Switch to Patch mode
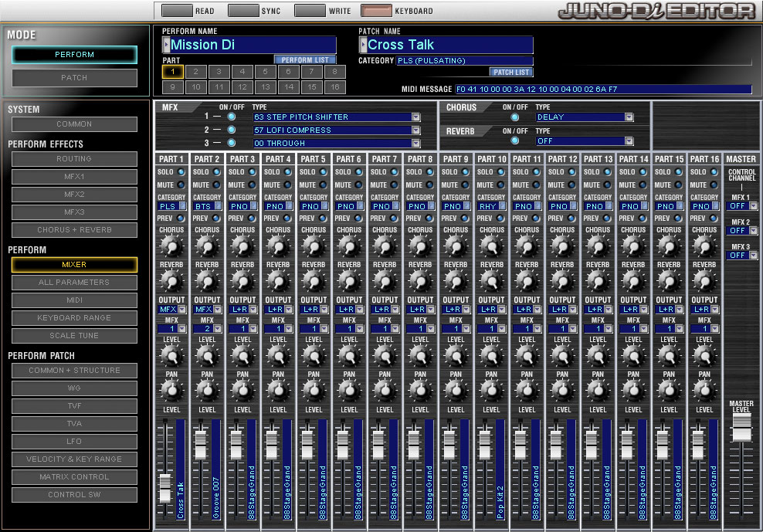Screen dimensions: 763x532 (74, 77)
